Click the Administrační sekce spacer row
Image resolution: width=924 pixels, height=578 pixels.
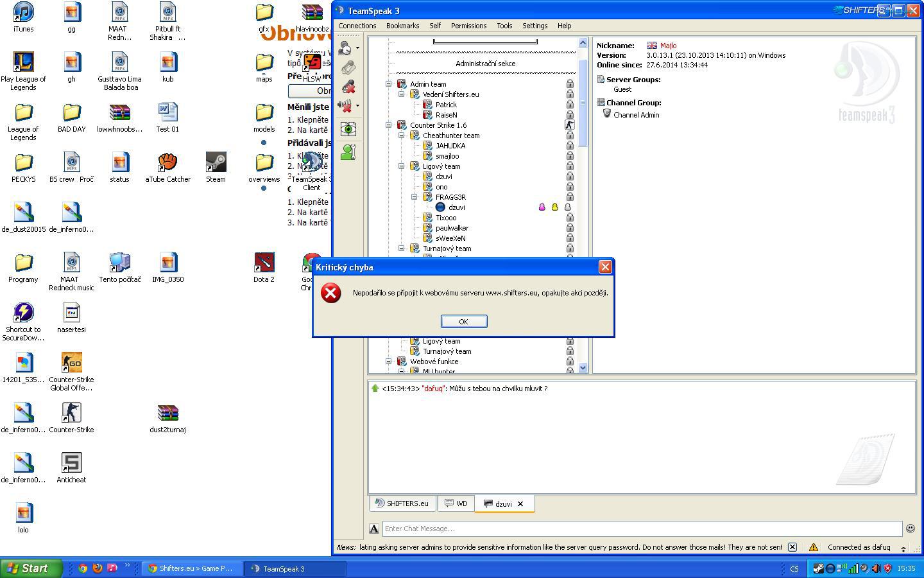[485, 64]
